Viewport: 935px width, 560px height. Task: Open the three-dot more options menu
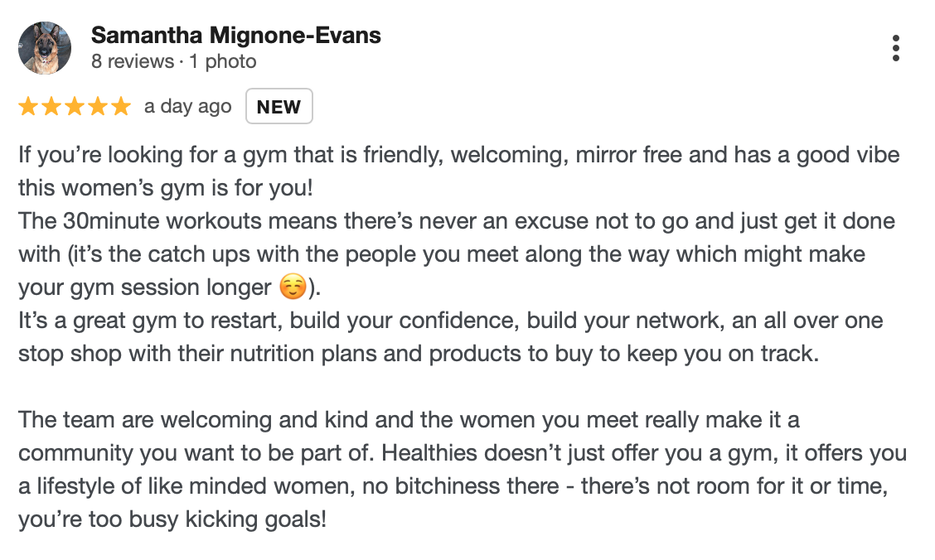click(895, 49)
